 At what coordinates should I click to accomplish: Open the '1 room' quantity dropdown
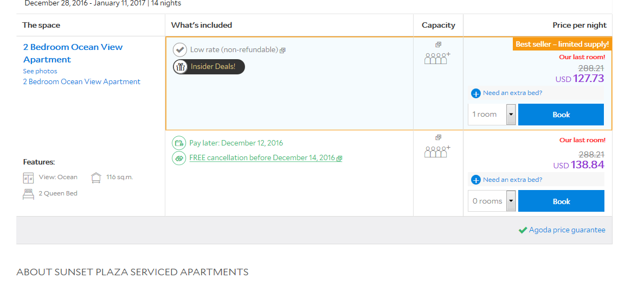(x=511, y=115)
